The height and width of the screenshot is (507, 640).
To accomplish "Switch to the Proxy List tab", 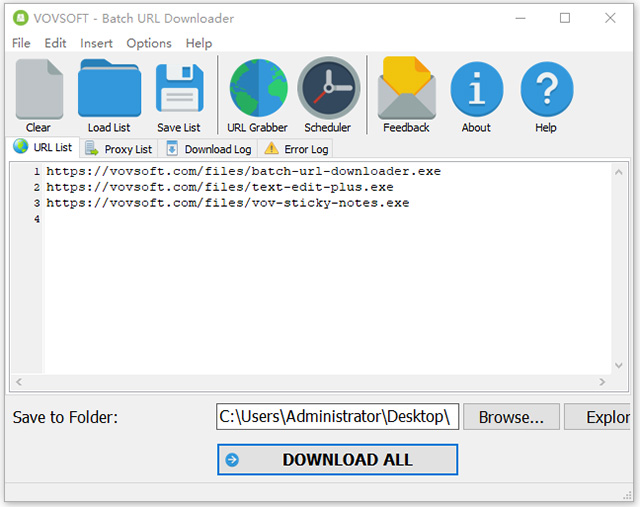I will pos(119,149).
